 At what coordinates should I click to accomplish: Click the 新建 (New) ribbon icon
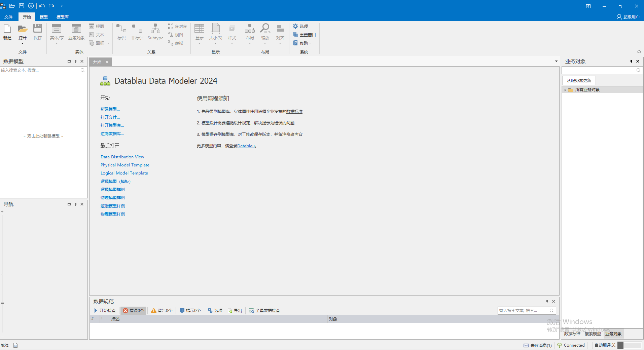point(7,32)
